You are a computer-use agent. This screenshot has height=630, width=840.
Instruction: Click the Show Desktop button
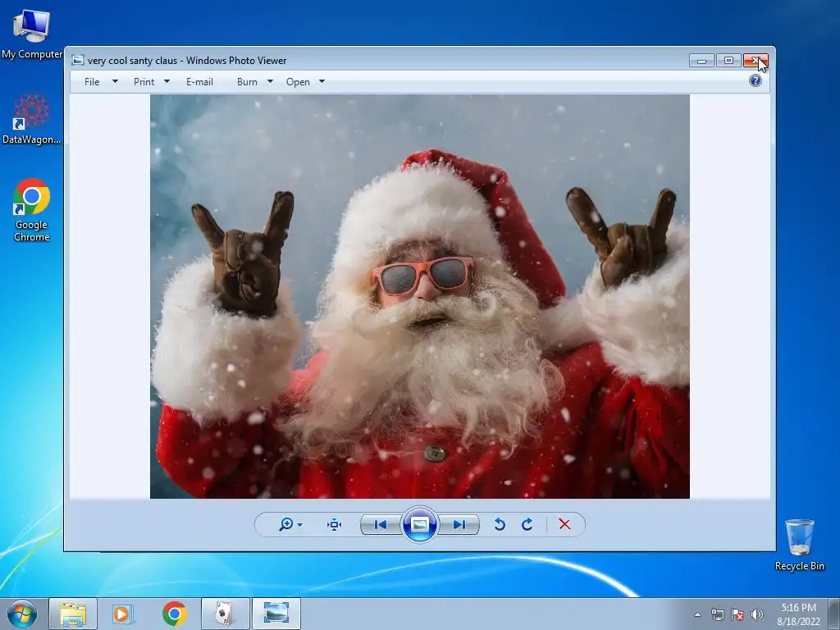pyautogui.click(x=834, y=614)
